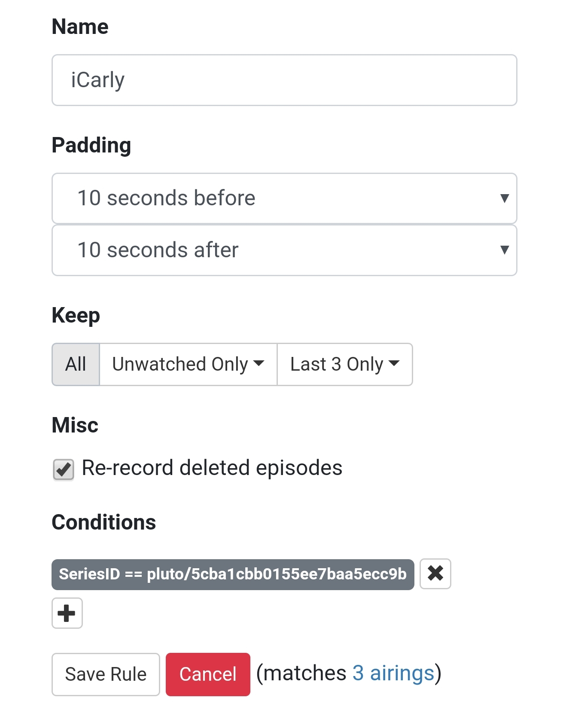The width and height of the screenshot is (566, 728).
Task: Focus the Name field containing iCarly
Action: (284, 80)
